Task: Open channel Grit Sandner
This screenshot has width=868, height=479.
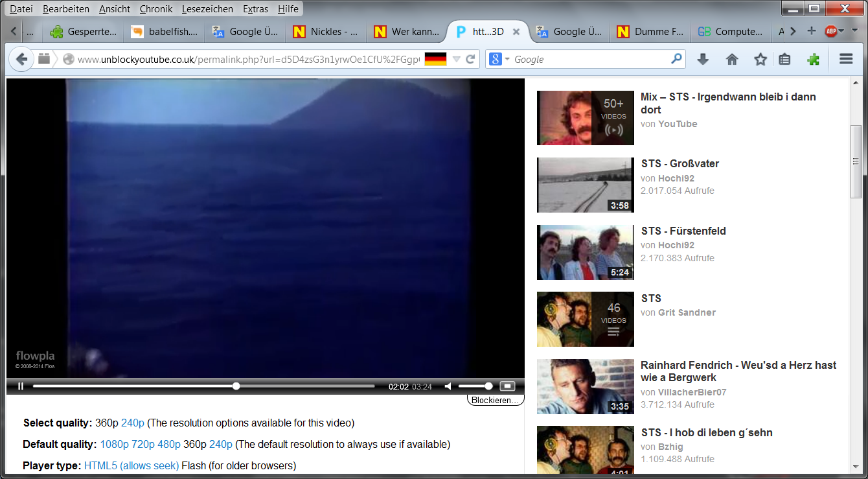Action: (687, 312)
